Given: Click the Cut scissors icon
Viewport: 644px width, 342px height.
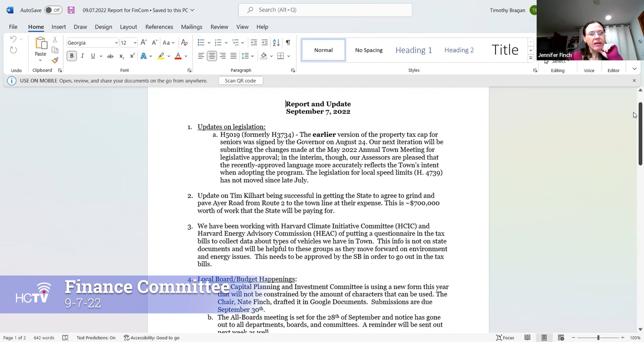Looking at the screenshot, I should tap(55, 39).
